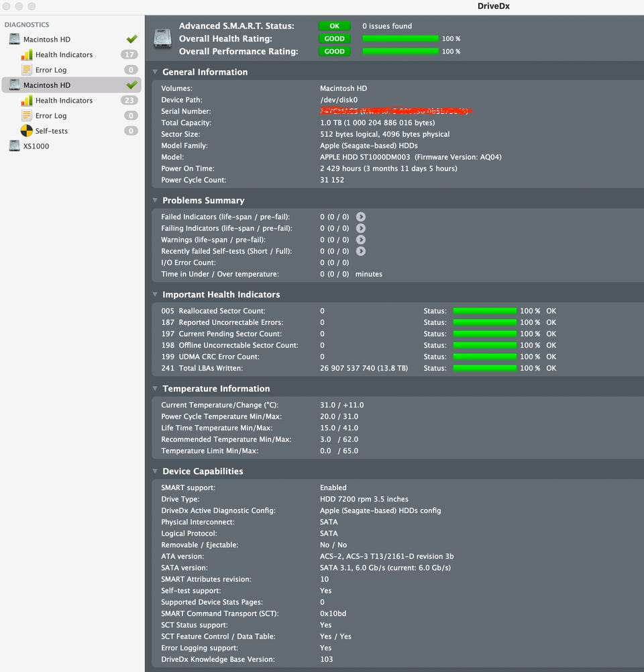644x672 pixels.
Task: Click the 17 badge on Health Indicators
Action: (x=129, y=54)
